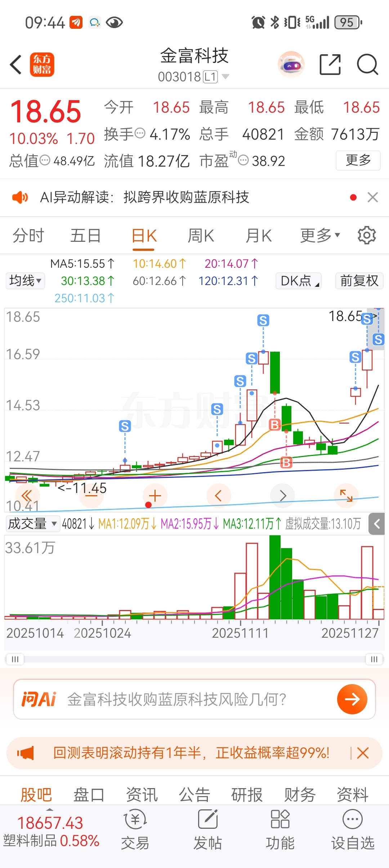
Task: Open the AI robot assistant avatar
Action: point(291,65)
